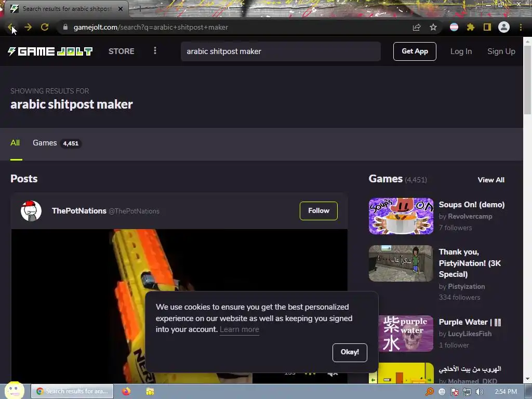Open the Extensions puzzle piece menu

click(x=471, y=27)
